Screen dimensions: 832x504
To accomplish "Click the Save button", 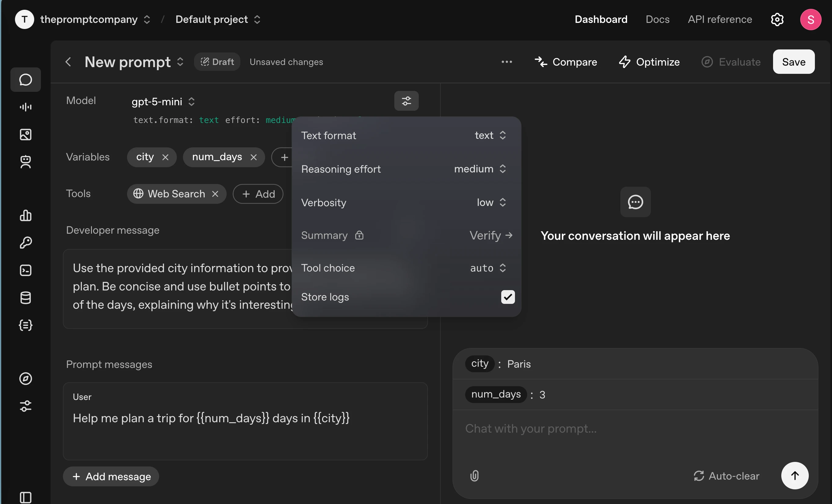I will pyautogui.click(x=794, y=62).
